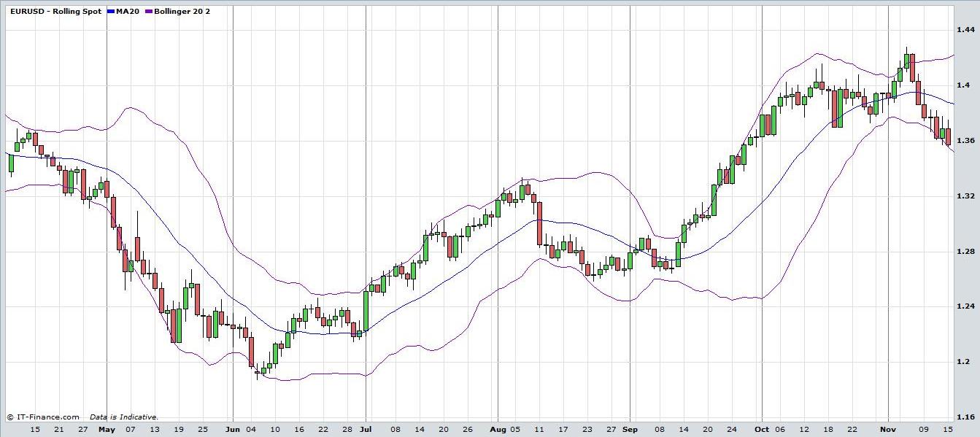This screenshot has width=980, height=437.
Task: Click date label 10 on the time axis
Action: pos(275,430)
